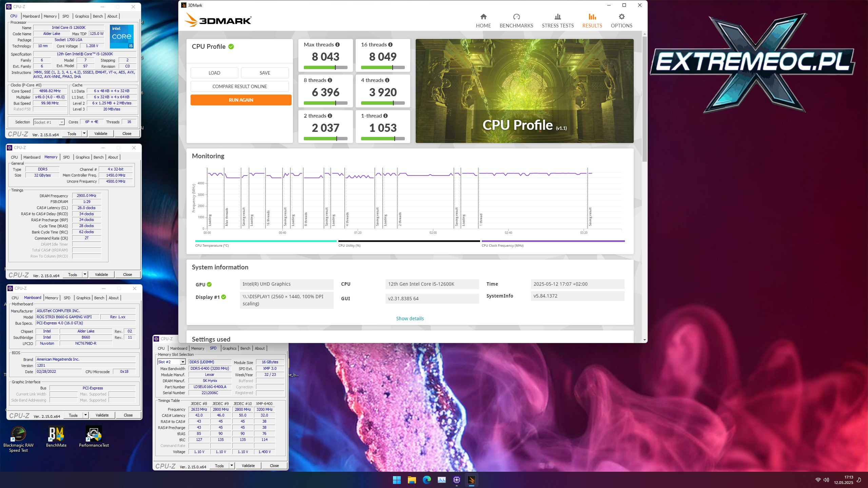Click the LOAD button in 3DMark
Image resolution: width=868 pixels, height=488 pixels.
pos(214,73)
